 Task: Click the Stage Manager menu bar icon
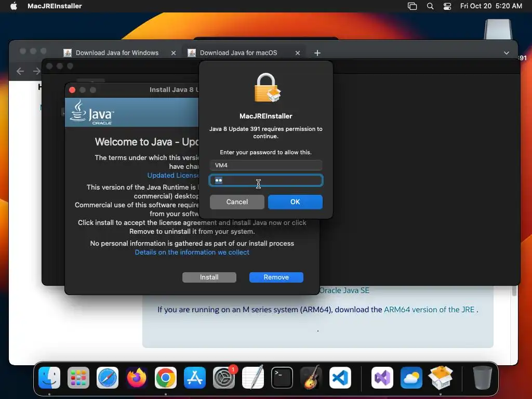pos(412,6)
